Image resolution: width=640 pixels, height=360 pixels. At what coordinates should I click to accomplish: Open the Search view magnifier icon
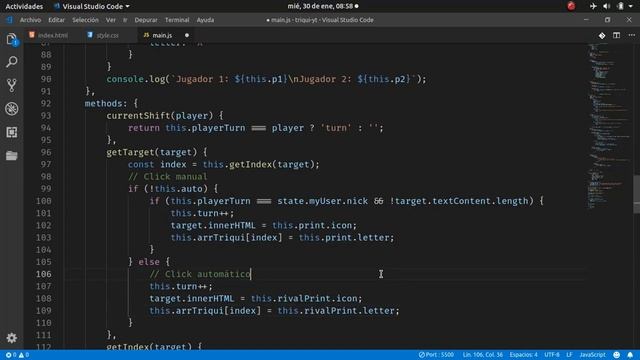[x=11, y=62]
